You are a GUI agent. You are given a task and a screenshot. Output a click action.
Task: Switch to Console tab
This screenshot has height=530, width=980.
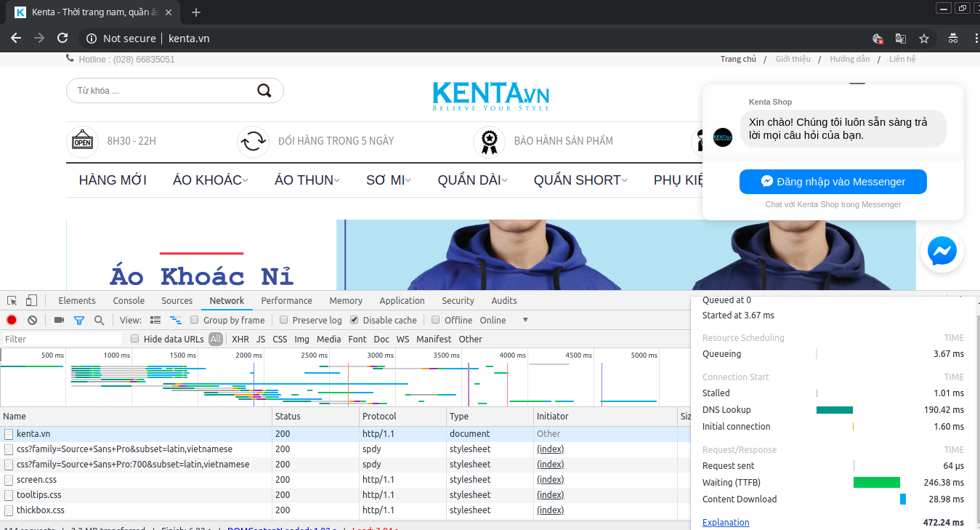(x=129, y=300)
